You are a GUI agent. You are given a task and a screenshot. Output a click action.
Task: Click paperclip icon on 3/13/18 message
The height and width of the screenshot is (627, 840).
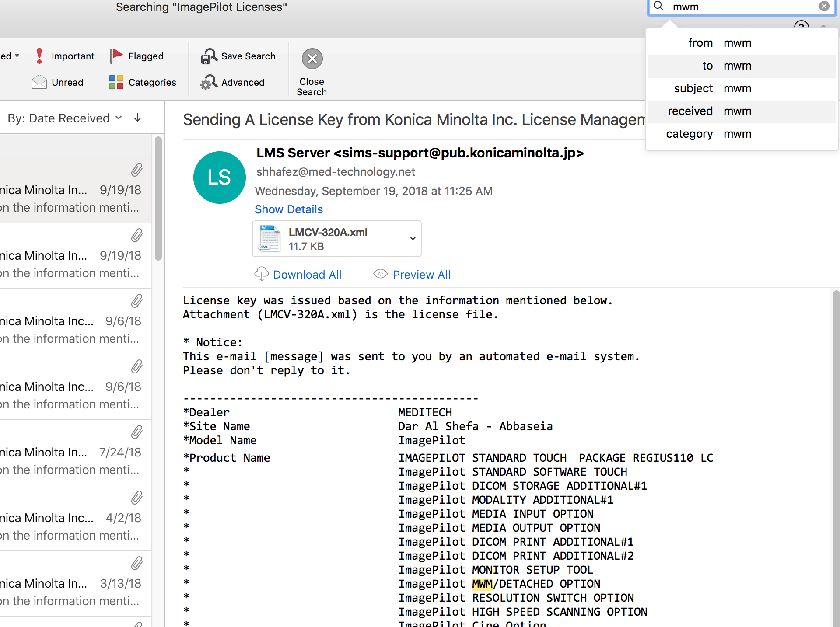pyautogui.click(x=137, y=563)
